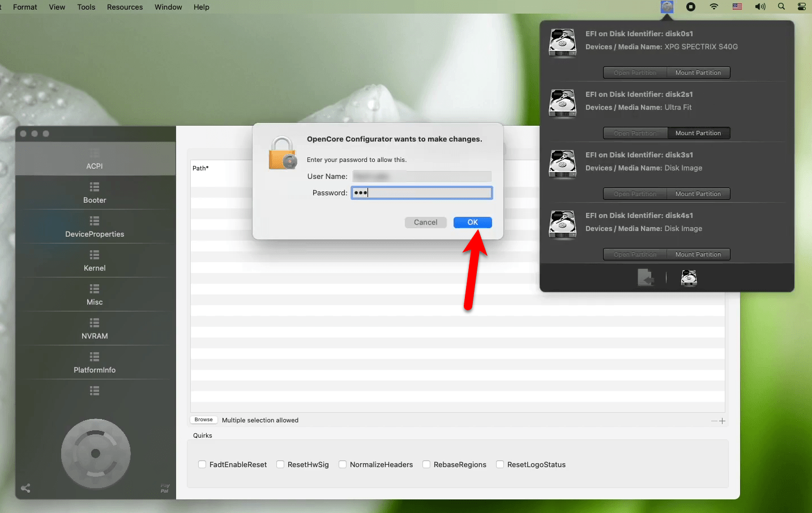Open Partition for disk3s1
This screenshot has height=513, width=812.
(635, 194)
